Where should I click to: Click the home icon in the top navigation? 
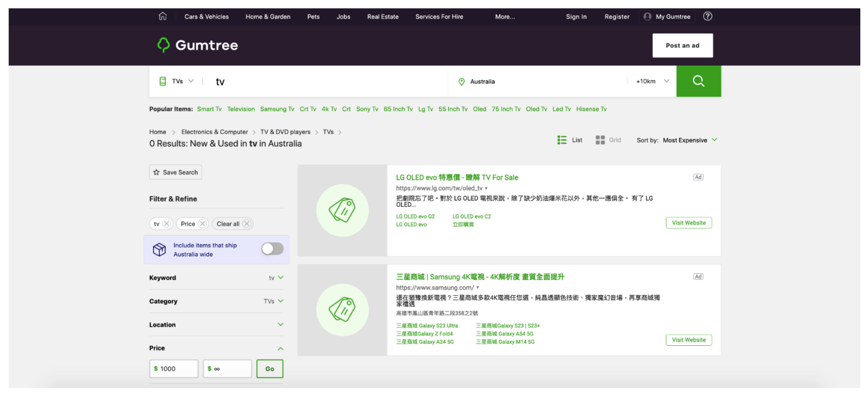pyautogui.click(x=162, y=16)
